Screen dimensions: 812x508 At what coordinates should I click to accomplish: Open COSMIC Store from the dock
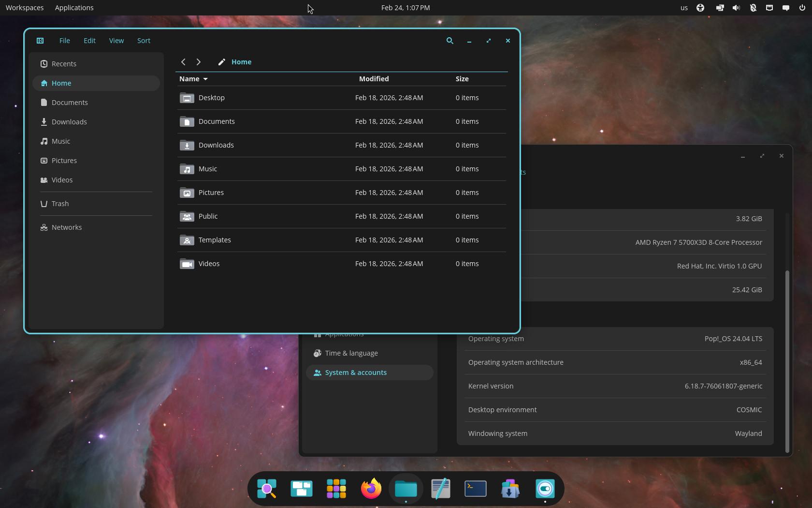(510, 489)
